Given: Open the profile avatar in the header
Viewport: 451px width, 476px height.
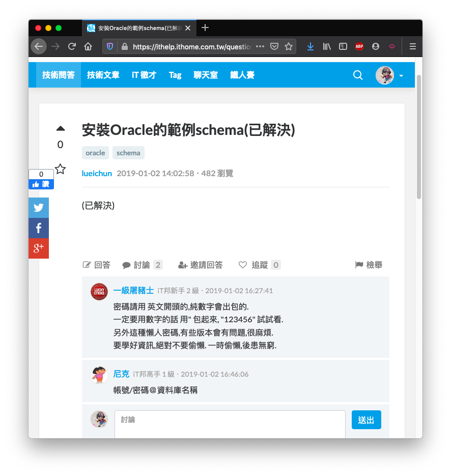Looking at the screenshot, I should click(384, 75).
